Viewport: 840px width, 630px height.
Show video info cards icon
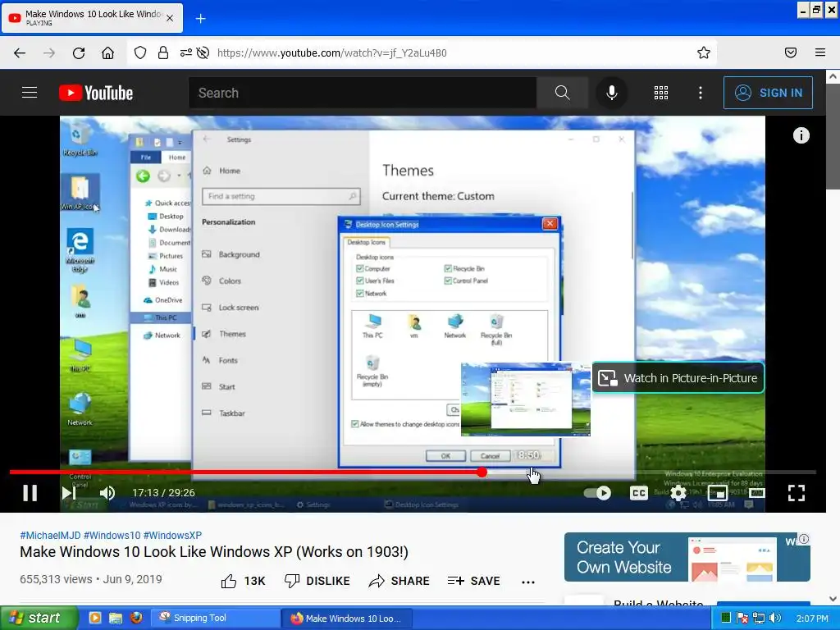(x=801, y=135)
